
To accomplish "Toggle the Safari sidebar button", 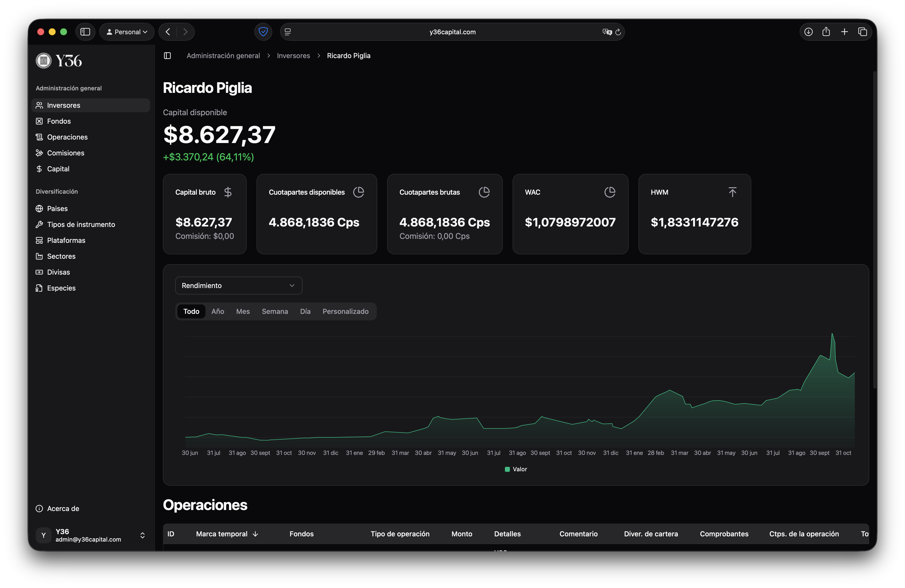I will [85, 32].
